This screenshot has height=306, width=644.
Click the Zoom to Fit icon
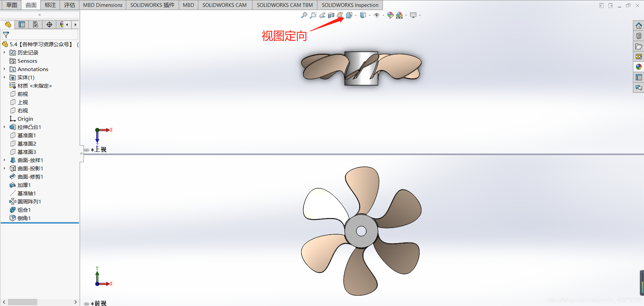point(304,15)
